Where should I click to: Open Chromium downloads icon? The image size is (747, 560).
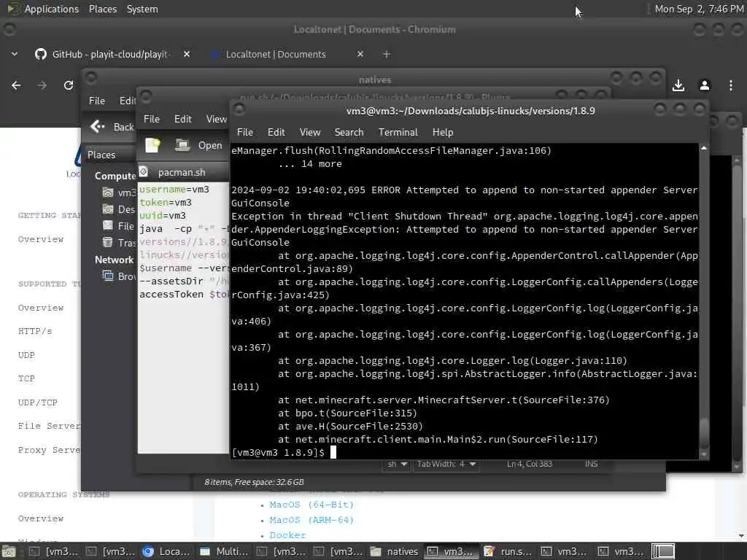tap(678, 85)
